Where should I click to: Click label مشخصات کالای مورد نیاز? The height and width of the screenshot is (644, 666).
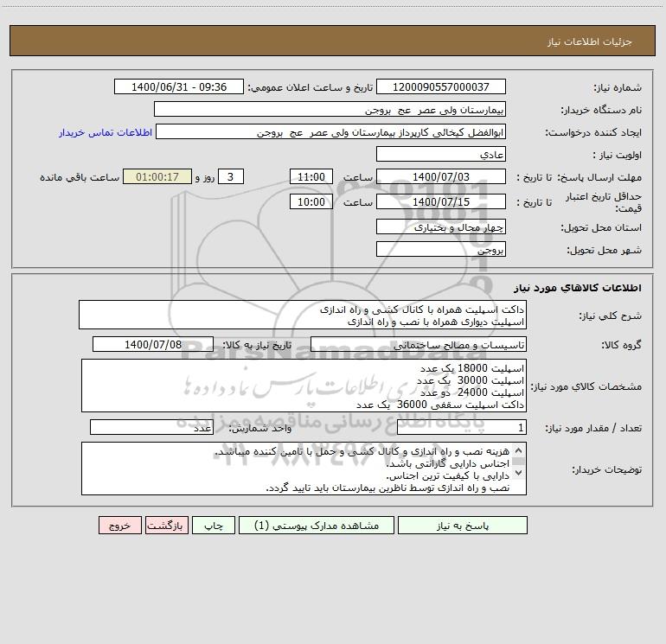(586, 386)
